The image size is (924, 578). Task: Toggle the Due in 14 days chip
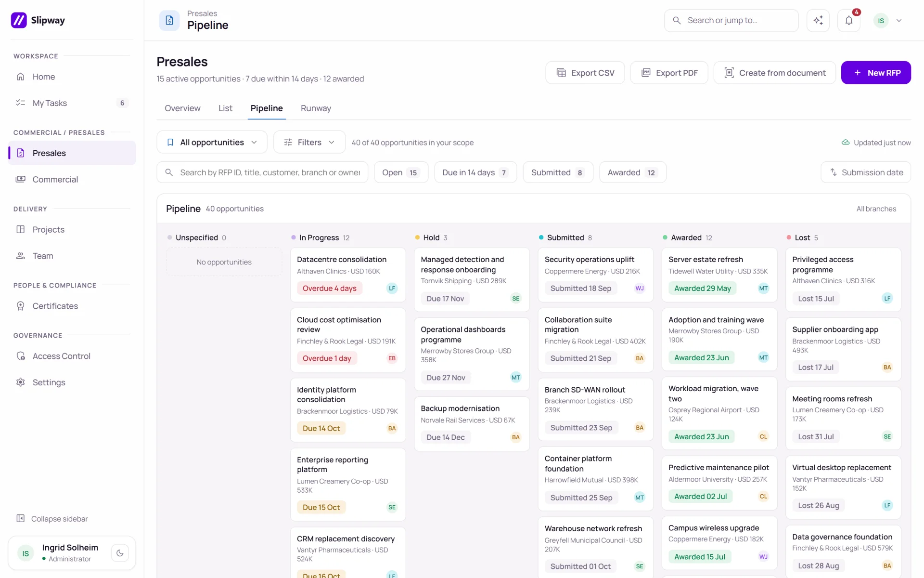[x=475, y=172]
